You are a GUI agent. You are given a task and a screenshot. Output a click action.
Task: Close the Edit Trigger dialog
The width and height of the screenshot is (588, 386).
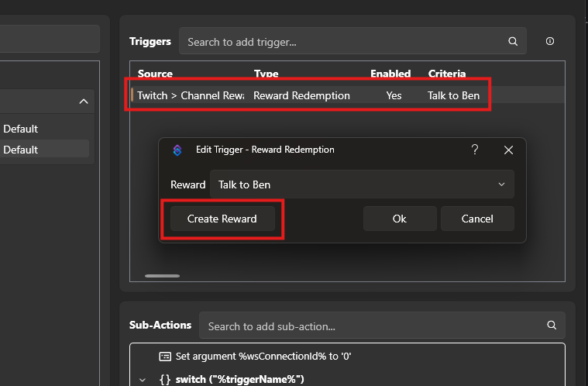coord(508,150)
